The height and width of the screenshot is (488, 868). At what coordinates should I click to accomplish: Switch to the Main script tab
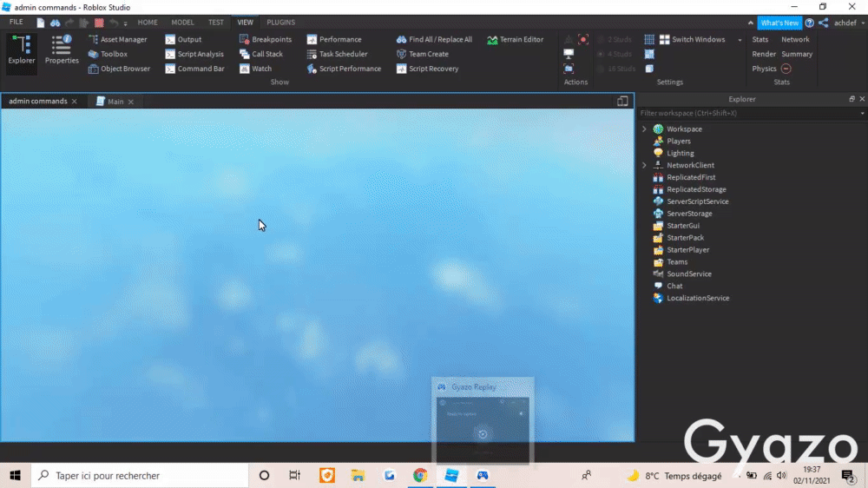[x=115, y=102]
